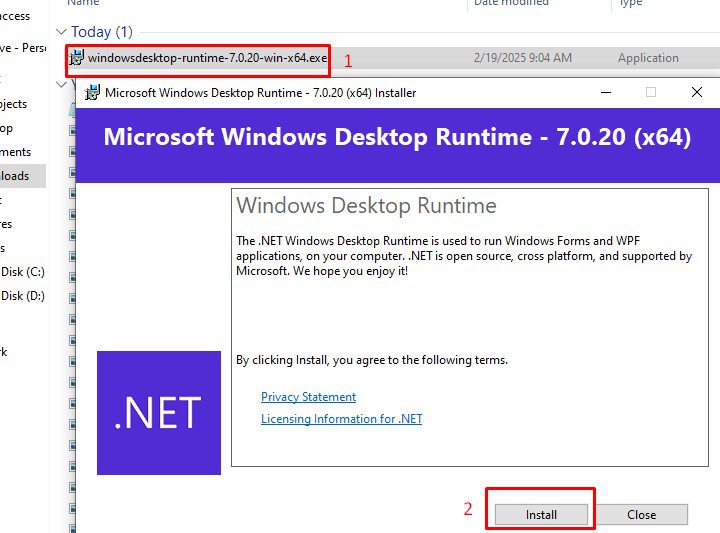720x533 pixels.
Task: Click the 2/19/2025 9:04 AM date cell
Action: pyautogui.click(x=523, y=58)
